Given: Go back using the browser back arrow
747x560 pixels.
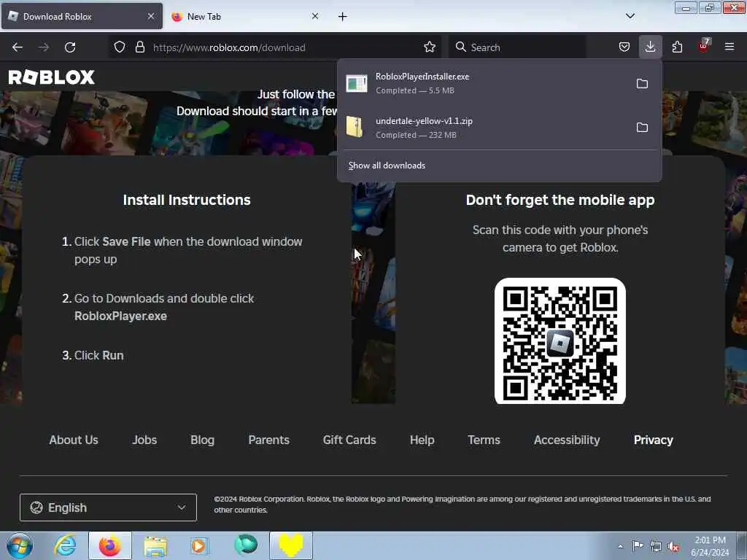Looking at the screenshot, I should pos(18,47).
